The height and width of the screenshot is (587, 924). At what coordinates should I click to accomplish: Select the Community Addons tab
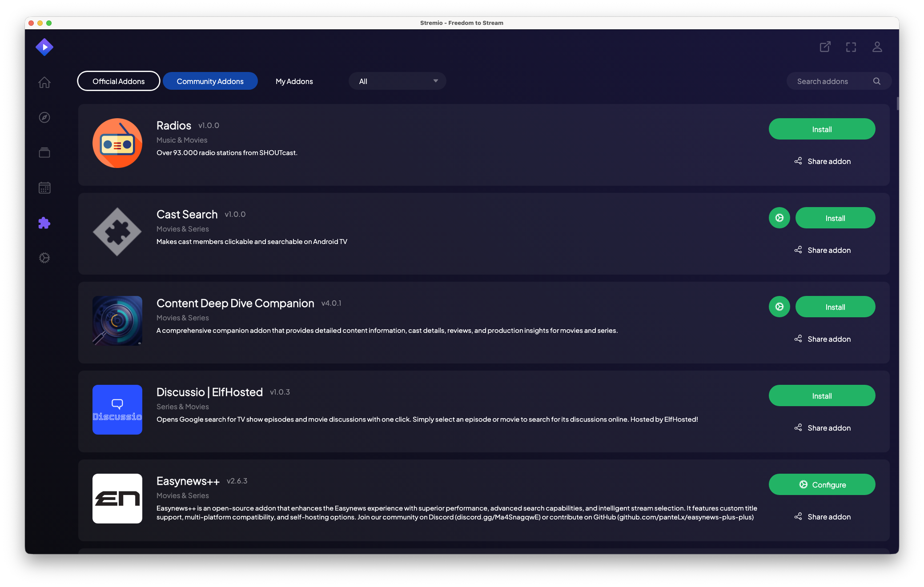(x=210, y=81)
